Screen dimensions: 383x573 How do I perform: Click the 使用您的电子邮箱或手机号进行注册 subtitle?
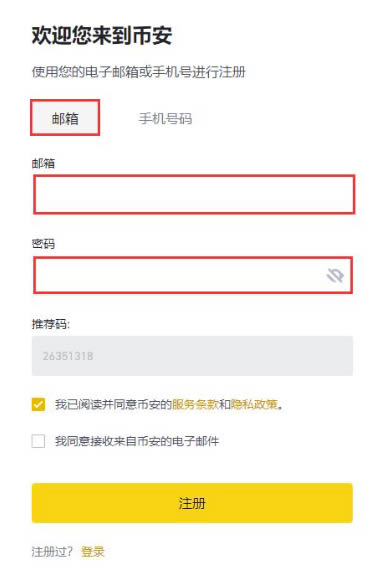(x=139, y=72)
